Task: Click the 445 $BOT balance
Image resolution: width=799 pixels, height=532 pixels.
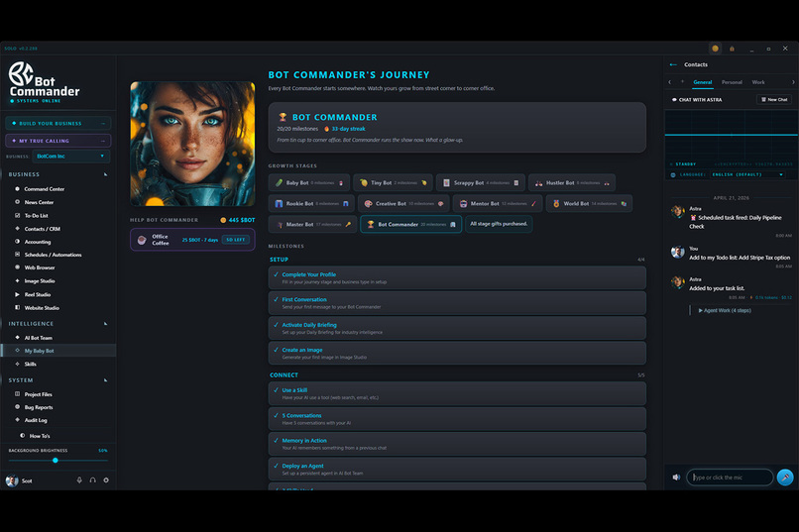Action: (238, 220)
